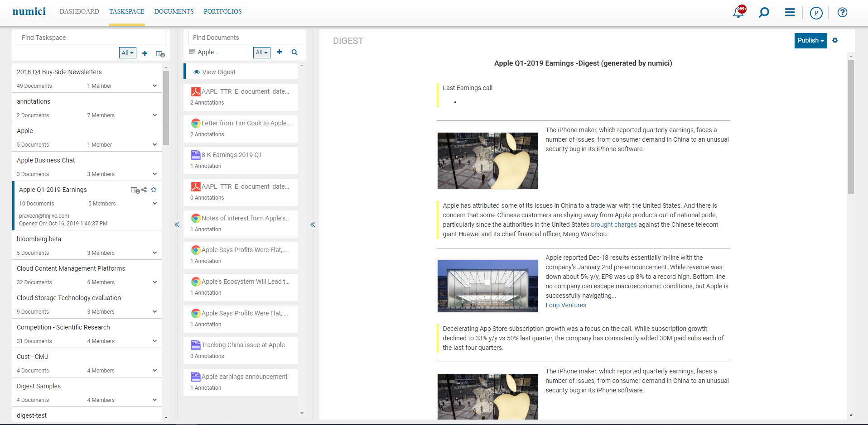
Task: Open the taskspace All filter dropdown
Action: point(128,53)
